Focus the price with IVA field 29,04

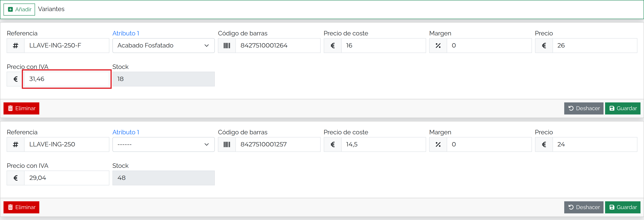pyautogui.click(x=67, y=178)
